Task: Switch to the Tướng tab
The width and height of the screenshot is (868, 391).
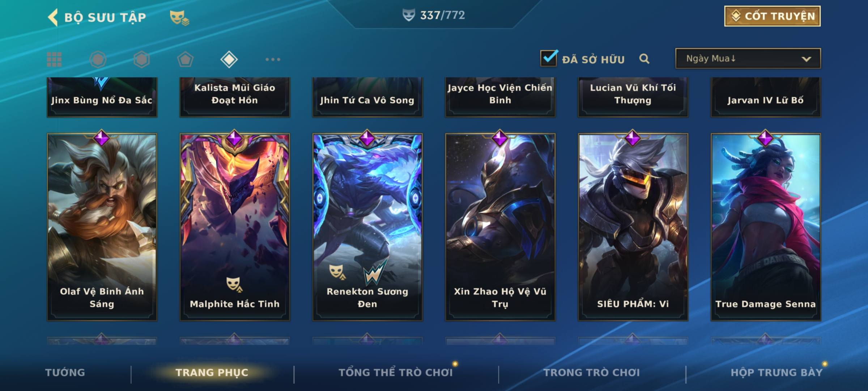Action: point(65,372)
